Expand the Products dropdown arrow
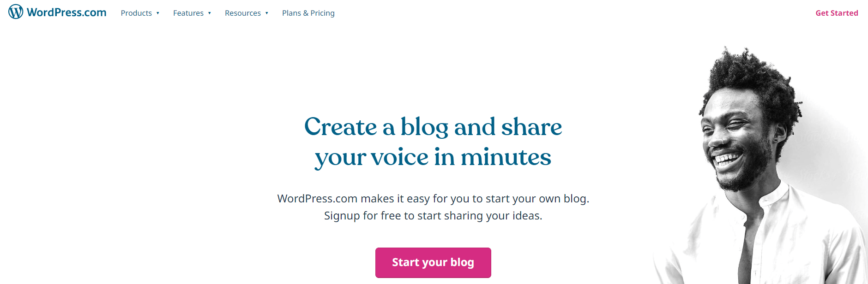The width and height of the screenshot is (868, 284). (158, 13)
